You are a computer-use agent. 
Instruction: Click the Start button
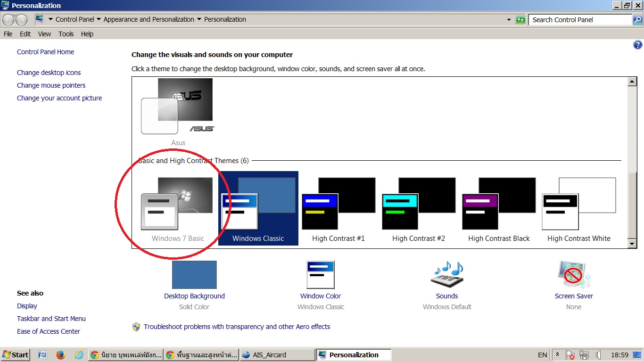coord(16,355)
